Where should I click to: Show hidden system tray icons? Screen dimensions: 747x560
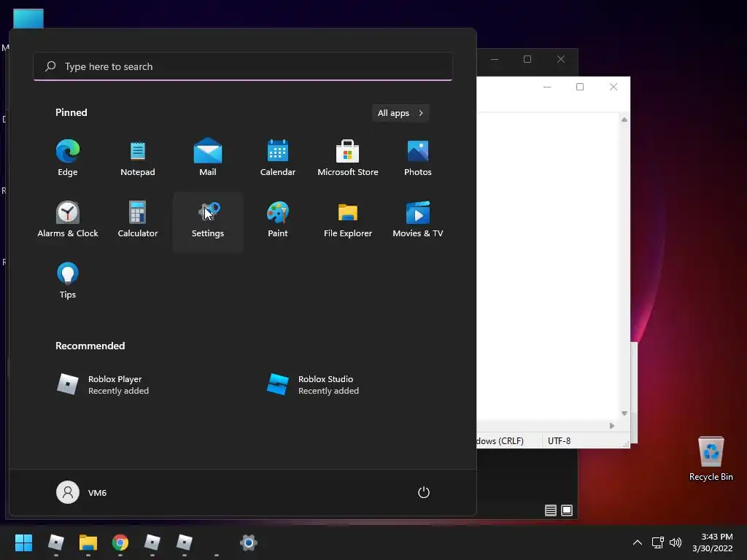(x=638, y=542)
